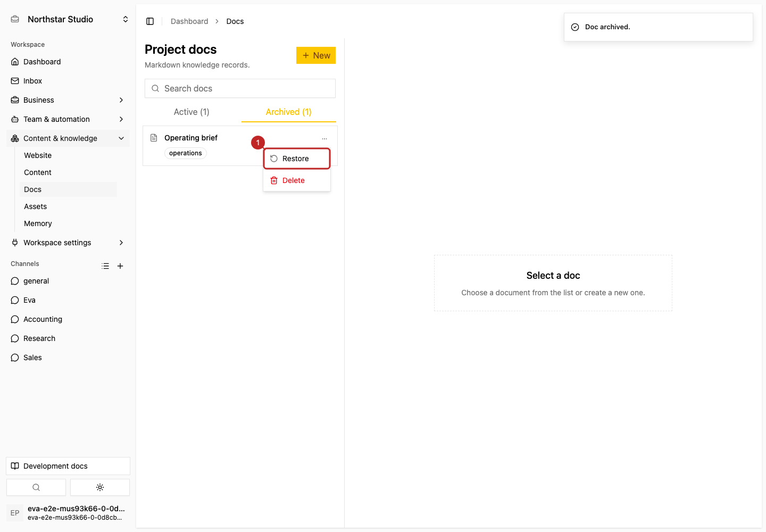Switch to the Archived (1) tab
766x532 pixels.
point(288,112)
